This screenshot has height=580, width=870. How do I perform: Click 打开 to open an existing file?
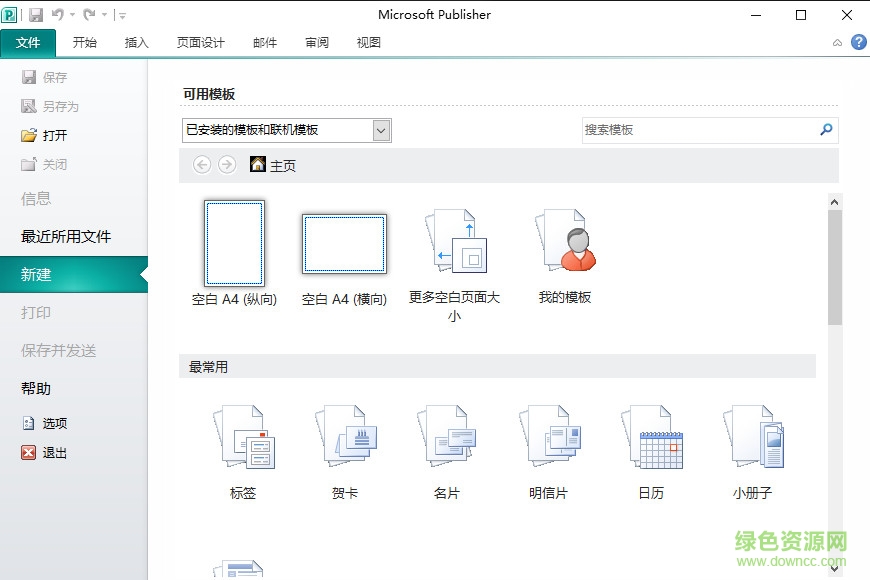click(45, 135)
